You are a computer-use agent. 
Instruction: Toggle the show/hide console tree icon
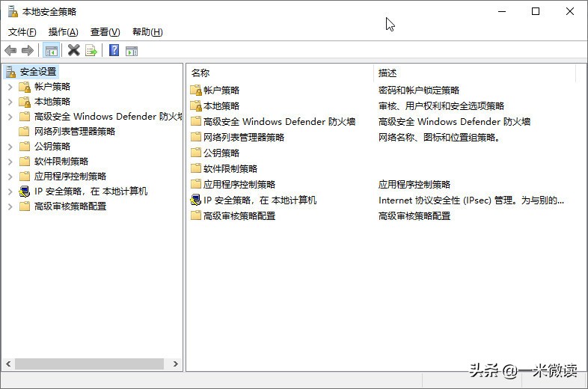click(x=52, y=50)
